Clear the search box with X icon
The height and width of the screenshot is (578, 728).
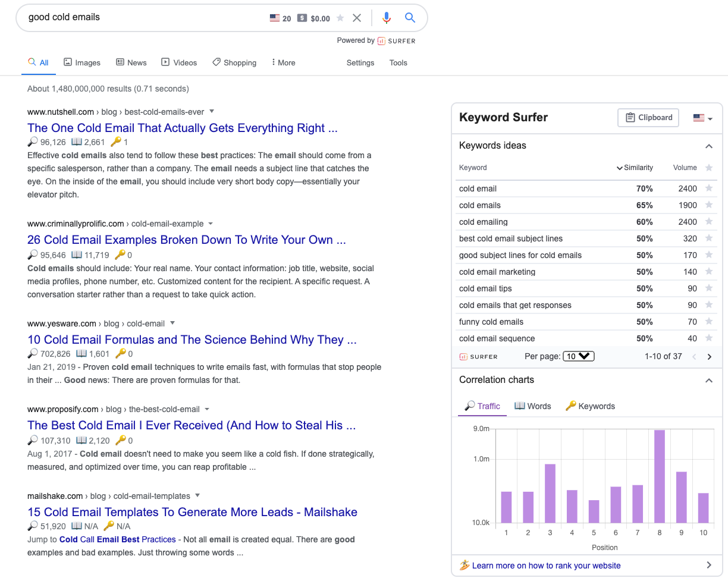click(357, 18)
